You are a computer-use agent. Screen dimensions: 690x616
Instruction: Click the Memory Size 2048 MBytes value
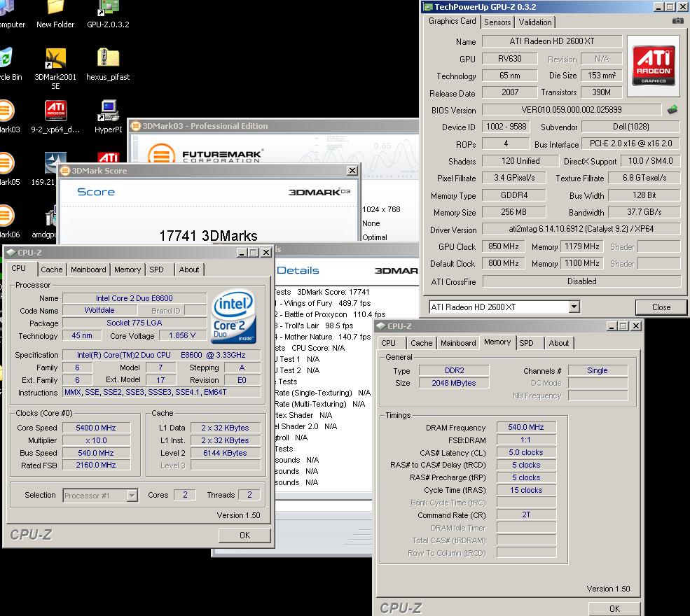[454, 383]
